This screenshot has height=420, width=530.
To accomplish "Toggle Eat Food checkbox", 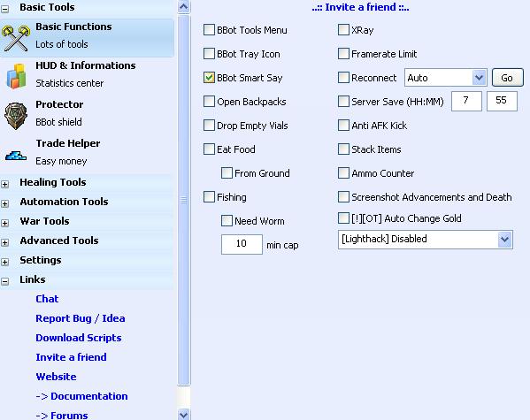I will 209,149.
